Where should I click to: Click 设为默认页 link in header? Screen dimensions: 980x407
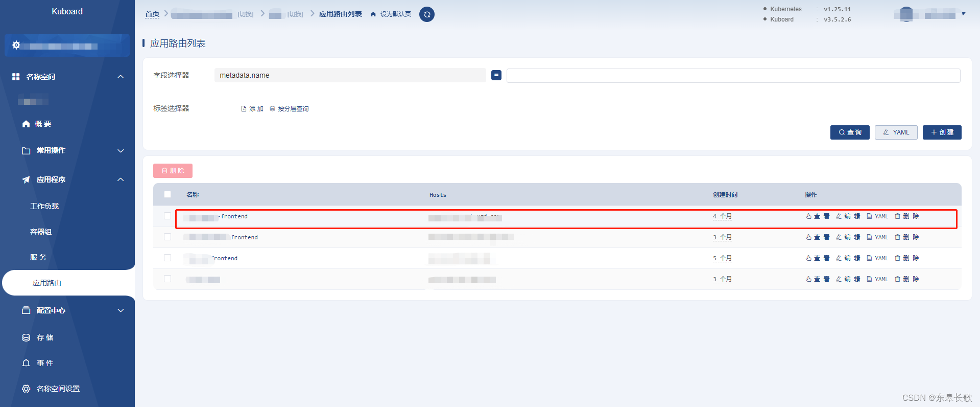[395, 14]
